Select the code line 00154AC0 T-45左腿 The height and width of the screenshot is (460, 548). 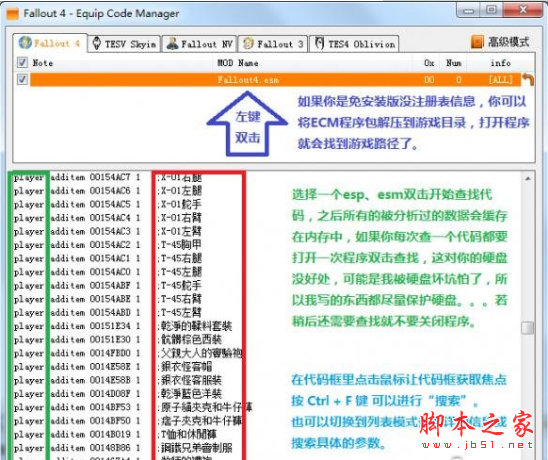108,272
